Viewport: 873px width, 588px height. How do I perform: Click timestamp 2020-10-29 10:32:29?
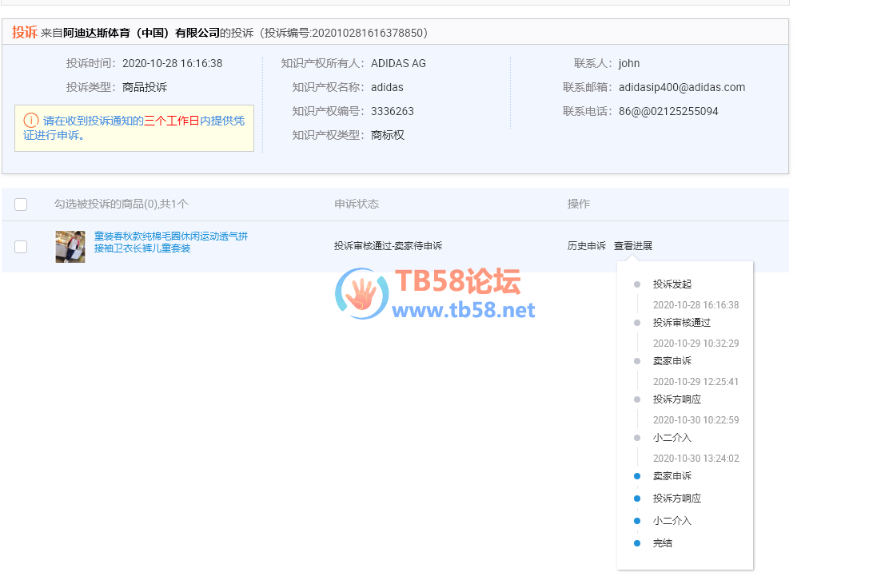click(x=696, y=344)
